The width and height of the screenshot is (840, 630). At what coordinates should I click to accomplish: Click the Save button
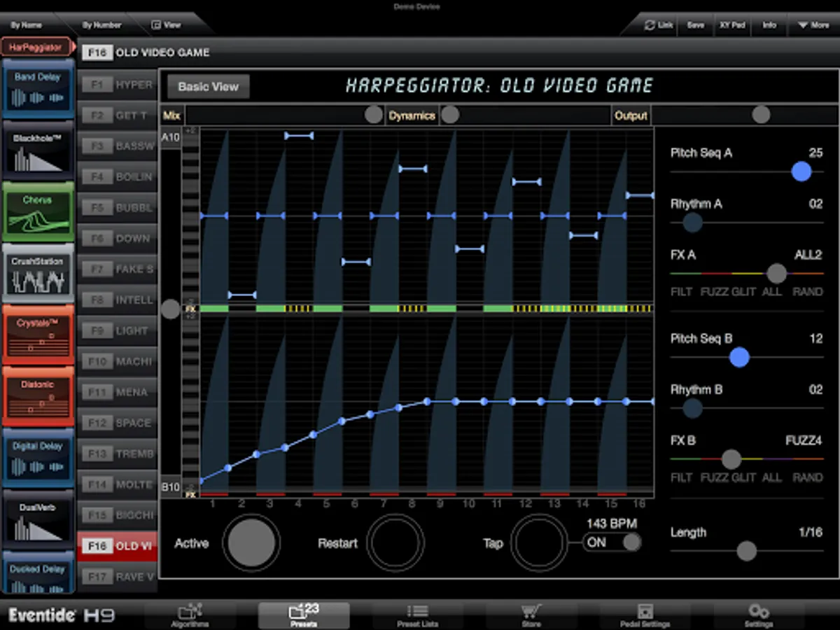[696, 25]
